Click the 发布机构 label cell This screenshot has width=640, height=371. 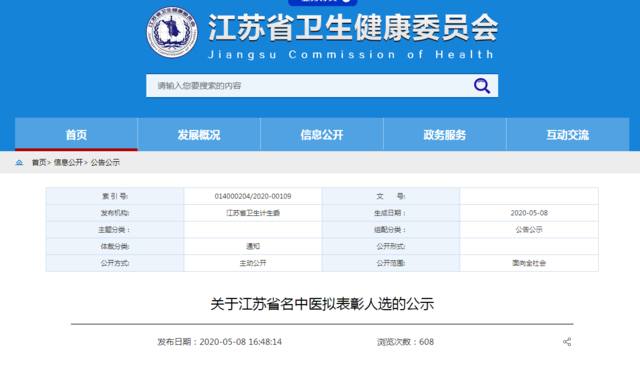(115, 213)
